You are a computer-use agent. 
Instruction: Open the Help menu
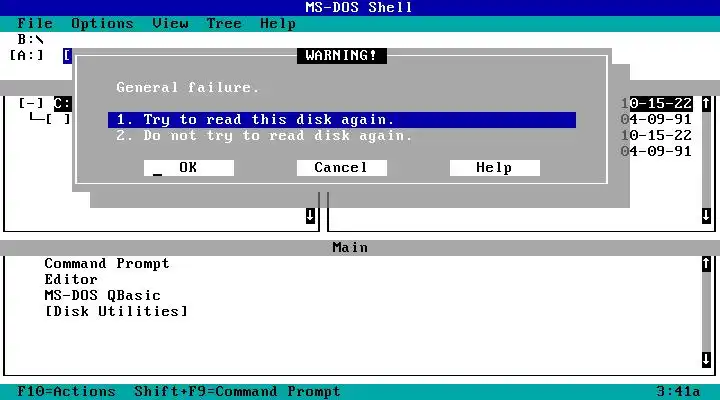[x=278, y=23]
